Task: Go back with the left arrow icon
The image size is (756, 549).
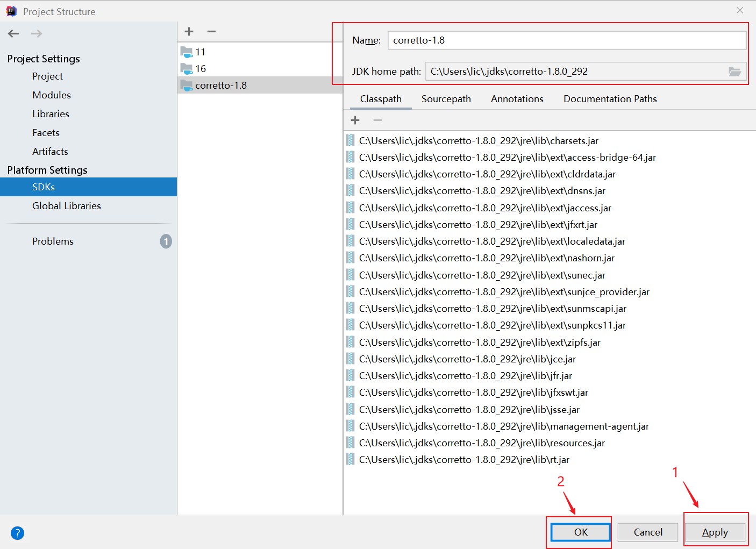Action: click(13, 33)
